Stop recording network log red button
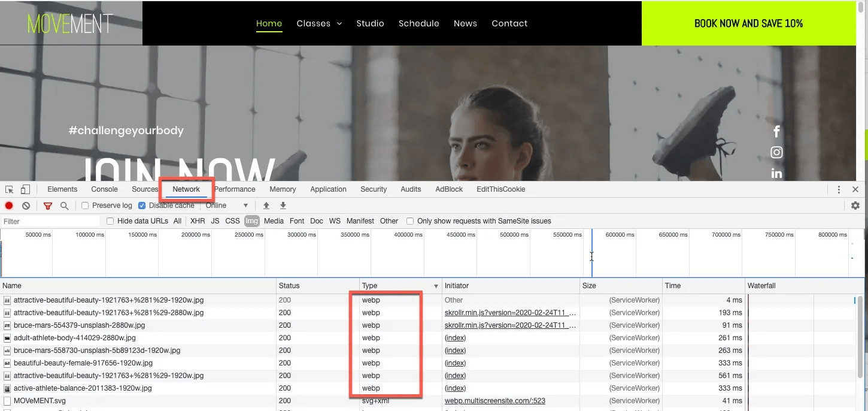The image size is (868, 411). click(9, 205)
